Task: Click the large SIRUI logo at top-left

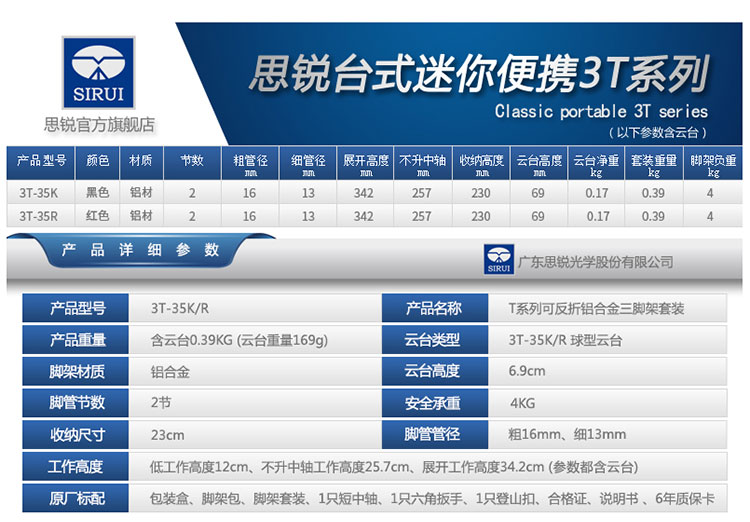Action: (x=98, y=73)
